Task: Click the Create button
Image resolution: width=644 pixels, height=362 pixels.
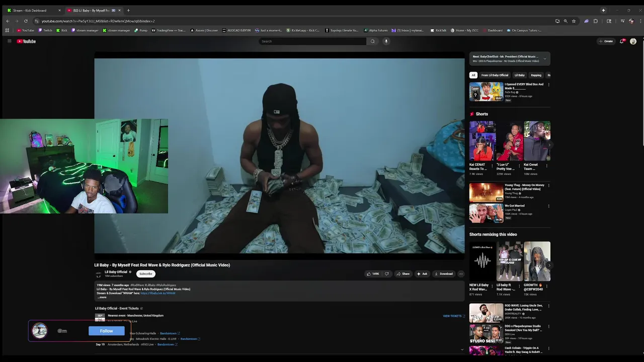Action: (x=606, y=41)
